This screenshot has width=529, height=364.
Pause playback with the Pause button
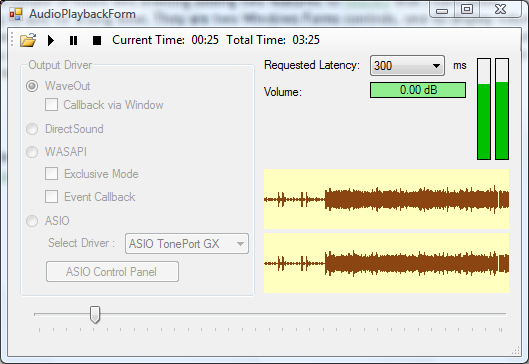73,40
